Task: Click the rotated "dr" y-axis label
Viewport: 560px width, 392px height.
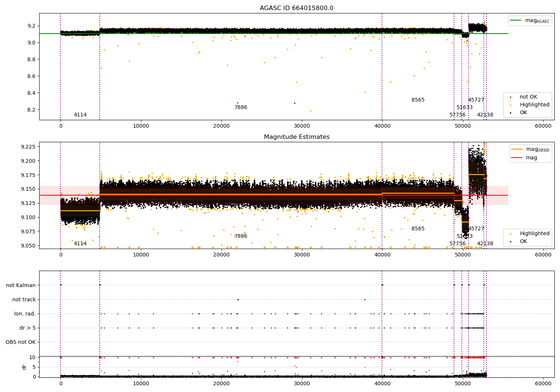Action: [24, 367]
